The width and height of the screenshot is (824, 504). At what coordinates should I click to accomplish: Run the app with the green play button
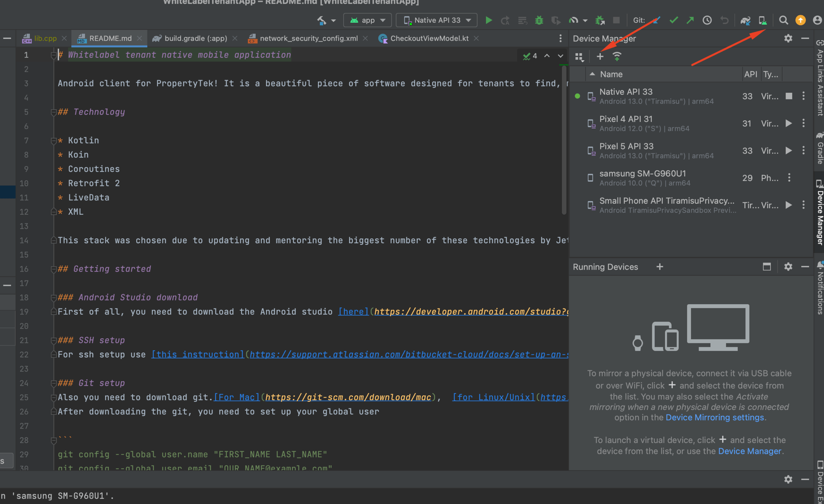[x=488, y=20]
